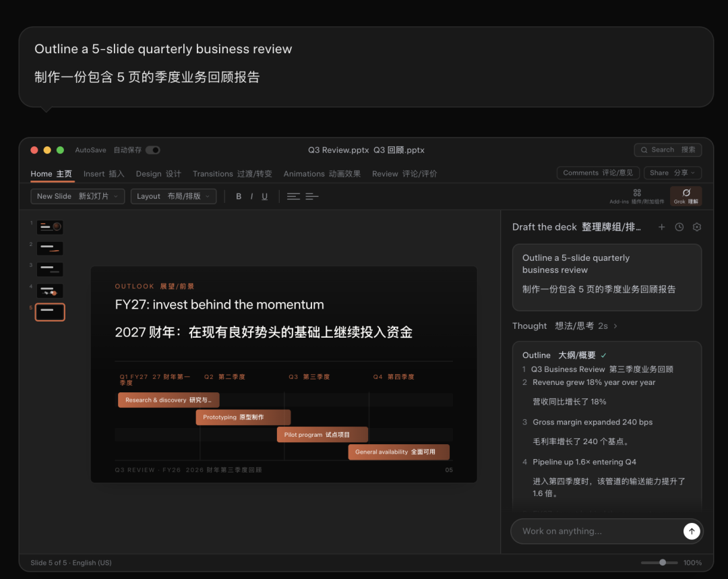Select the General availability timeline bar

coord(399,452)
